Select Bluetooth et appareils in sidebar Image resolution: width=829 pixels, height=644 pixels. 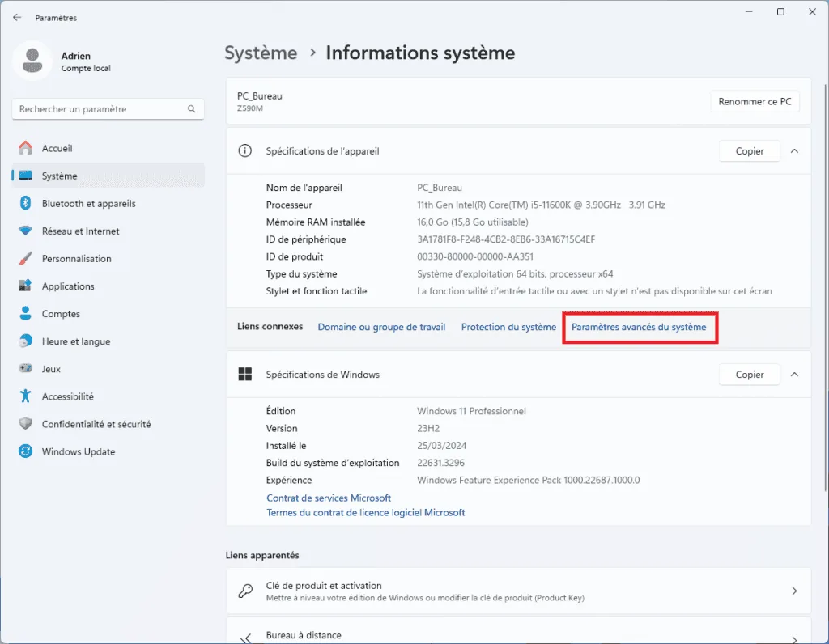click(x=108, y=203)
